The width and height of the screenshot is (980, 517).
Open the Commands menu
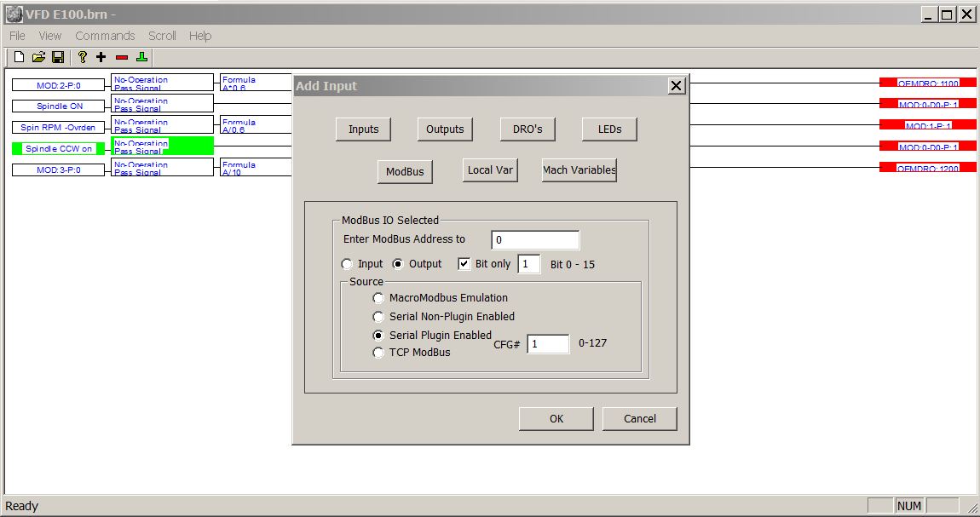tap(105, 36)
